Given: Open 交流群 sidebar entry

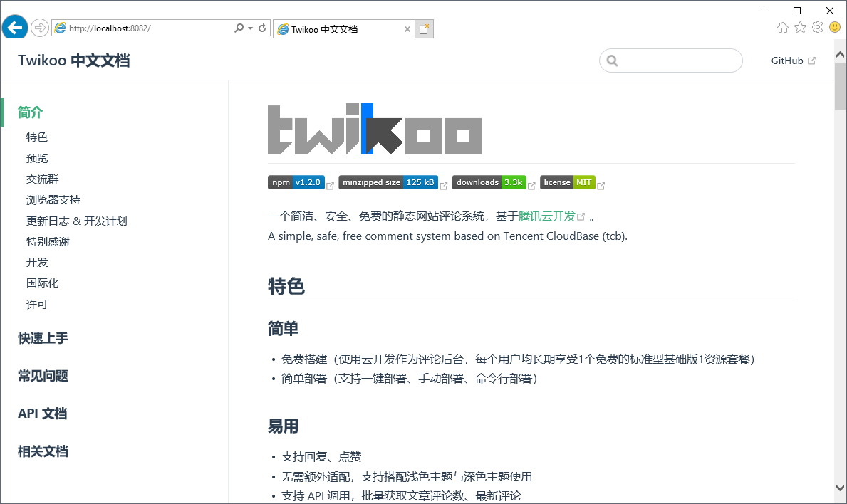Looking at the screenshot, I should click(42, 179).
